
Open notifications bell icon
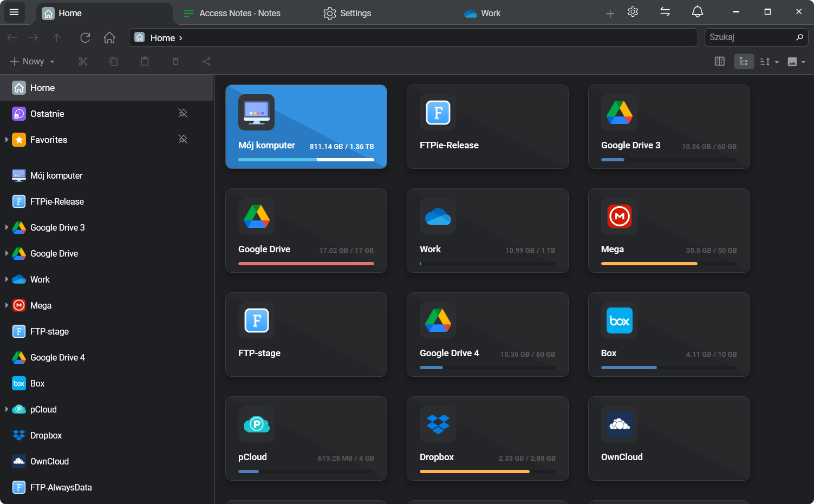tap(698, 12)
